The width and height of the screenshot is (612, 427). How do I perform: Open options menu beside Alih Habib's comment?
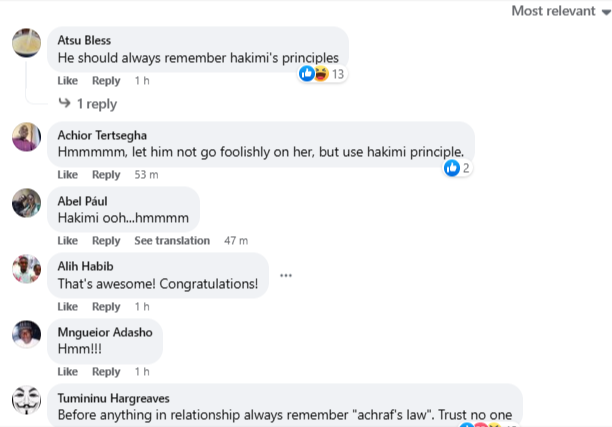(x=286, y=276)
